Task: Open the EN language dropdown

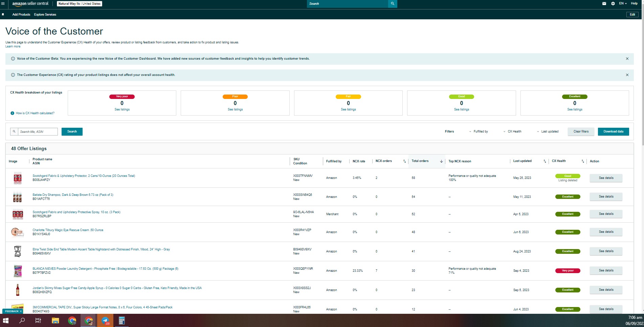Action: 623,3
